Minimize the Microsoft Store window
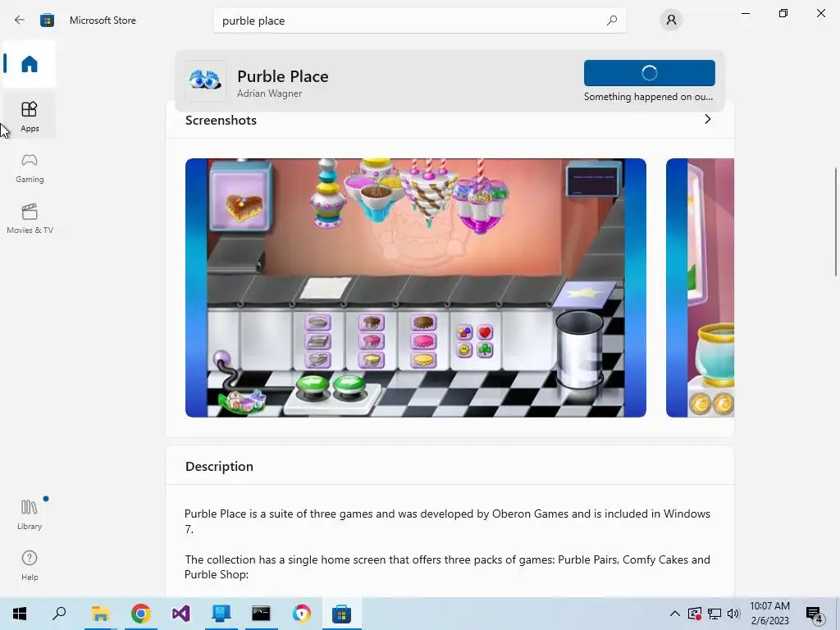The image size is (840, 630). (746, 13)
